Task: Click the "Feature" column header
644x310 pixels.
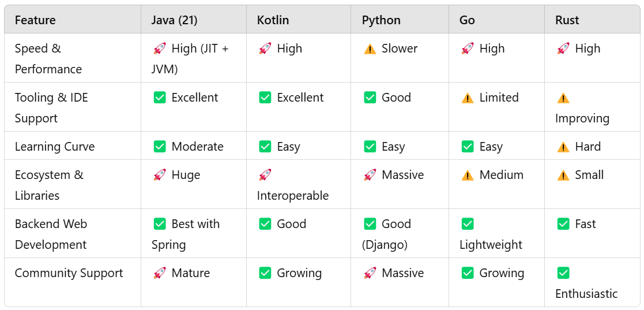Action: (x=35, y=20)
